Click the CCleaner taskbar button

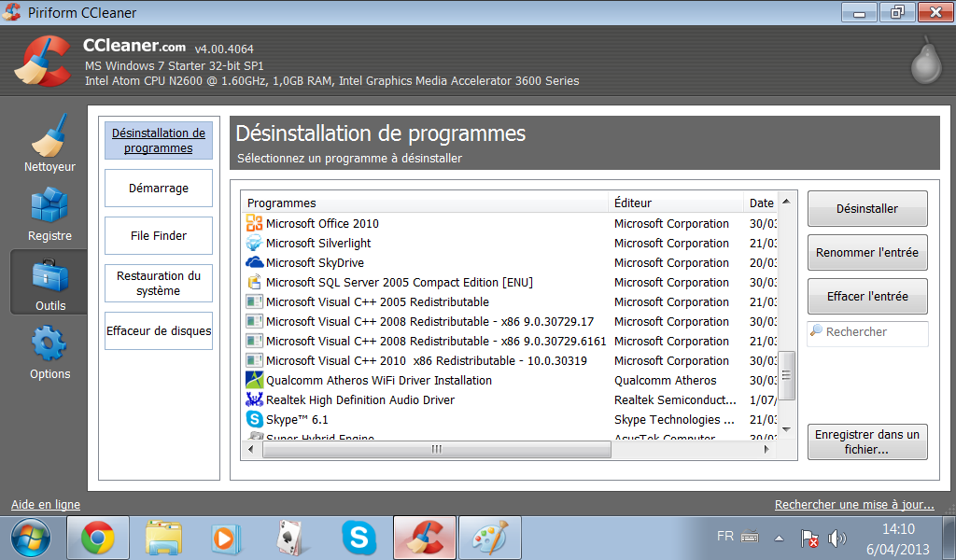point(425,538)
